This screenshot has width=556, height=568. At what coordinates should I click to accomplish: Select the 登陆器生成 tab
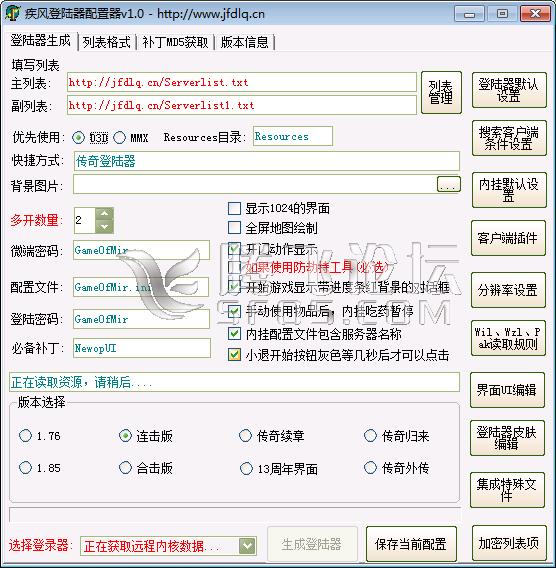pyautogui.click(x=40, y=41)
